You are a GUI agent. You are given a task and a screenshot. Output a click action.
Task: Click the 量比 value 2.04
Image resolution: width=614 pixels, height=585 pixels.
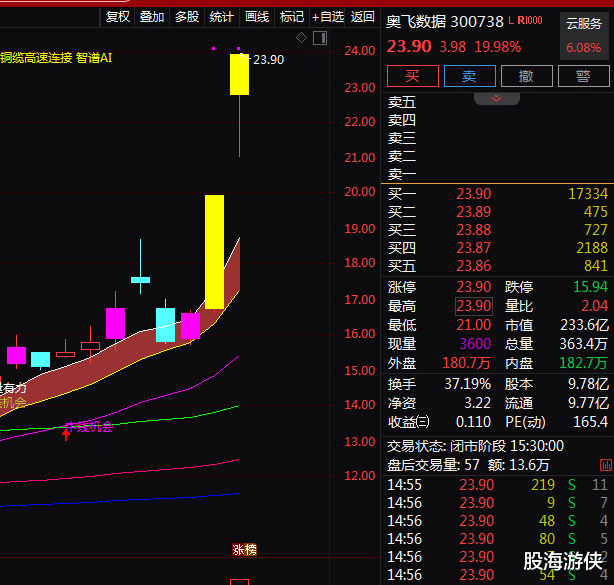click(594, 306)
